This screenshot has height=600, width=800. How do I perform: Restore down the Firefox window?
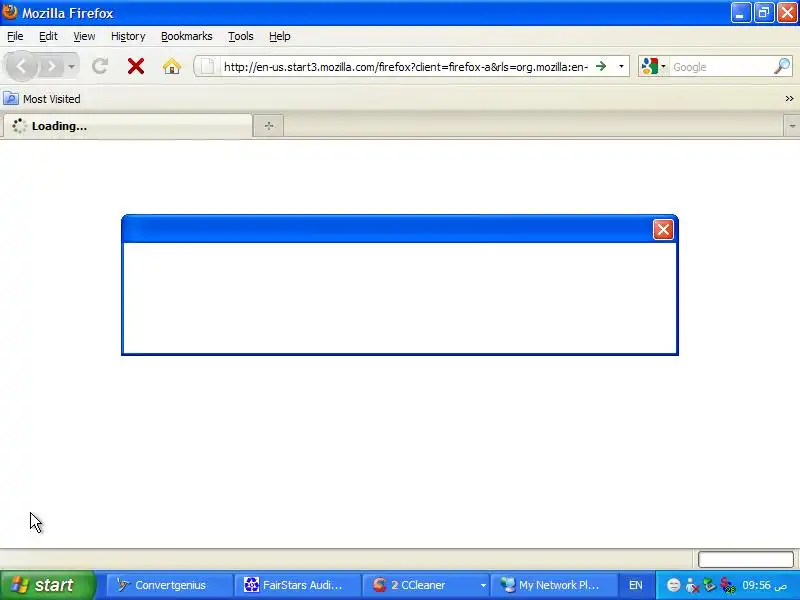coord(764,13)
